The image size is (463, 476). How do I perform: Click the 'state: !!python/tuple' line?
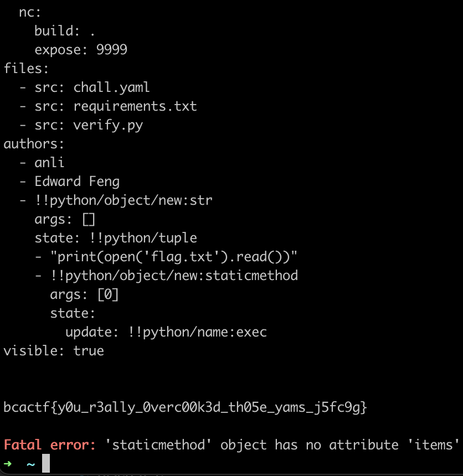(x=116, y=238)
